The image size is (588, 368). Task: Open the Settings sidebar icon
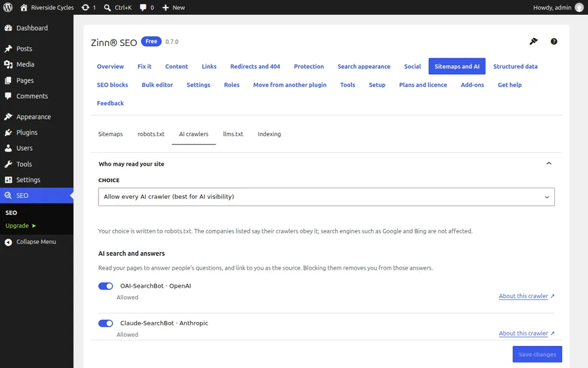click(x=8, y=180)
